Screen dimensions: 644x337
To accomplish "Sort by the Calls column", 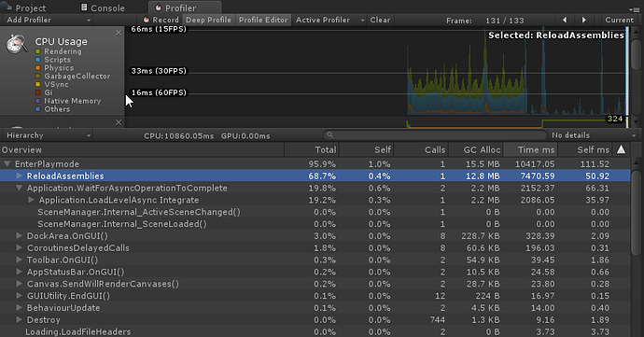I will [x=421, y=149].
